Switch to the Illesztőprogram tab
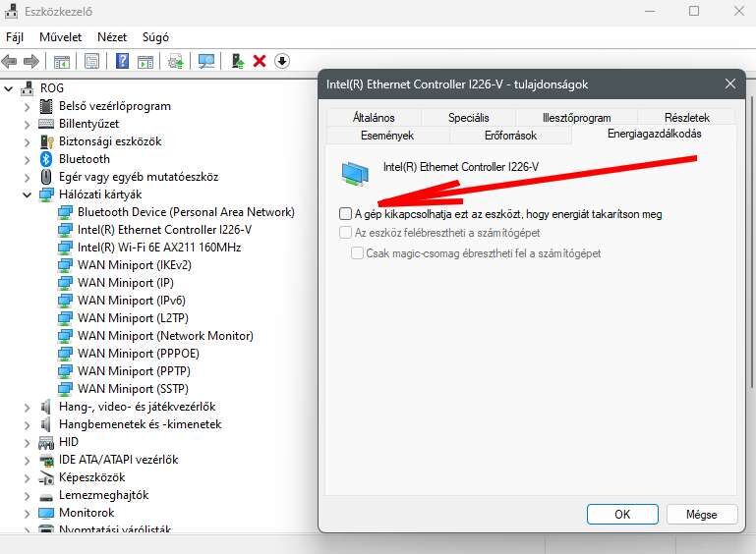Image resolution: width=756 pixels, height=554 pixels. (577, 118)
